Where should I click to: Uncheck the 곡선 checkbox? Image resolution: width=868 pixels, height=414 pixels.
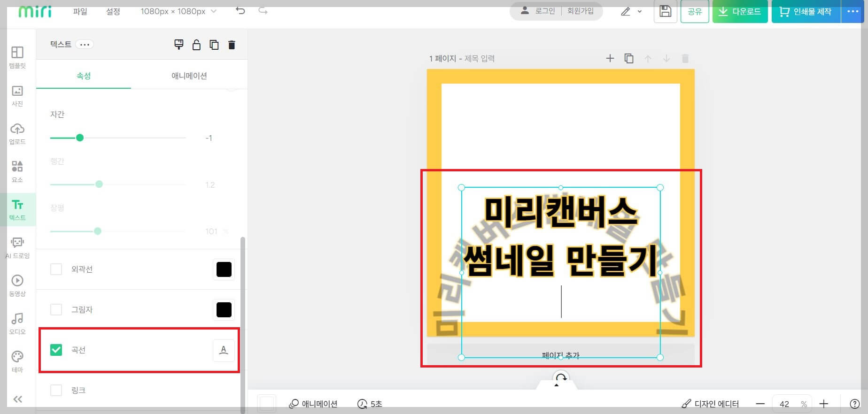(56, 350)
